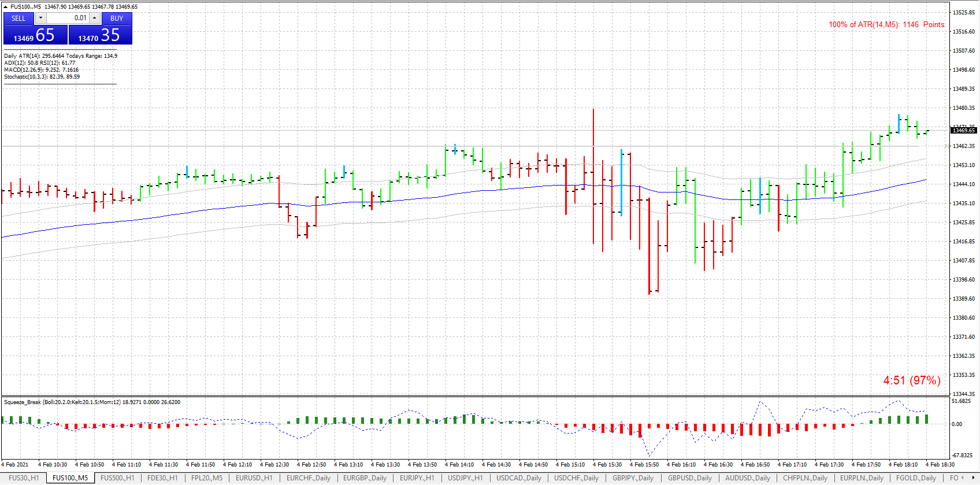Collapse One Click Trading panel via triangle icon

tap(5, 7)
